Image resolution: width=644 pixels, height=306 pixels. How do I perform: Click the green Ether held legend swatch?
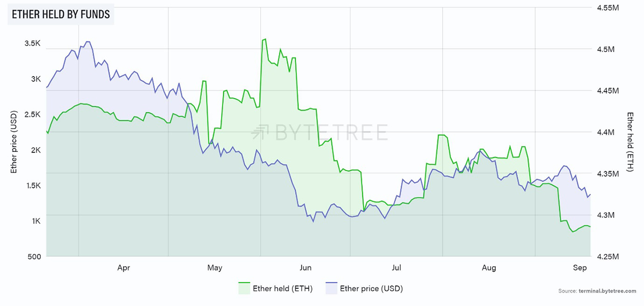(x=245, y=288)
